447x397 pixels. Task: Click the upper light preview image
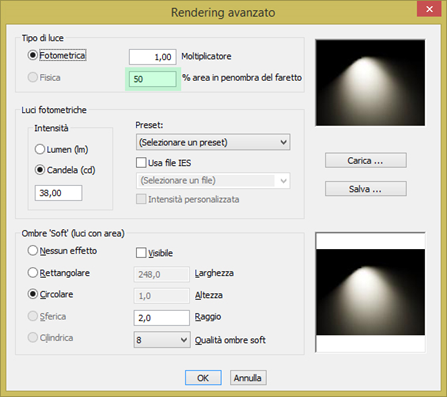pos(370,83)
